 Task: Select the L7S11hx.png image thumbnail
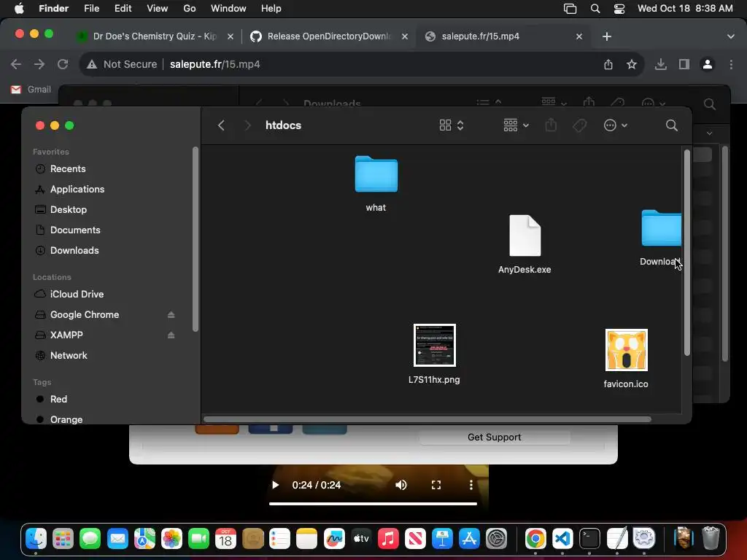435,345
